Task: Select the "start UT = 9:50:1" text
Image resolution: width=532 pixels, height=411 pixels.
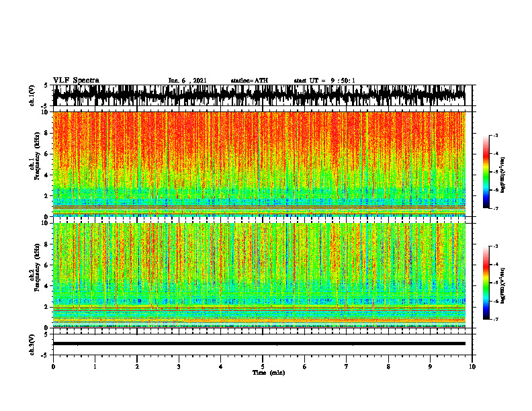Action: click(324, 81)
